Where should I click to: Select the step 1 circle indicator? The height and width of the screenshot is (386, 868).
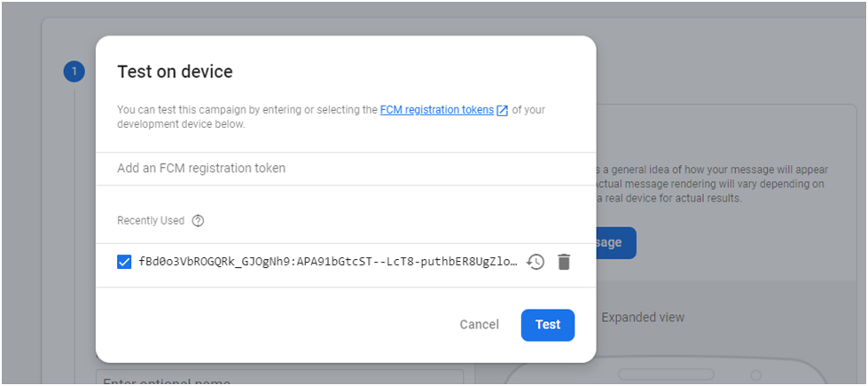(x=74, y=72)
